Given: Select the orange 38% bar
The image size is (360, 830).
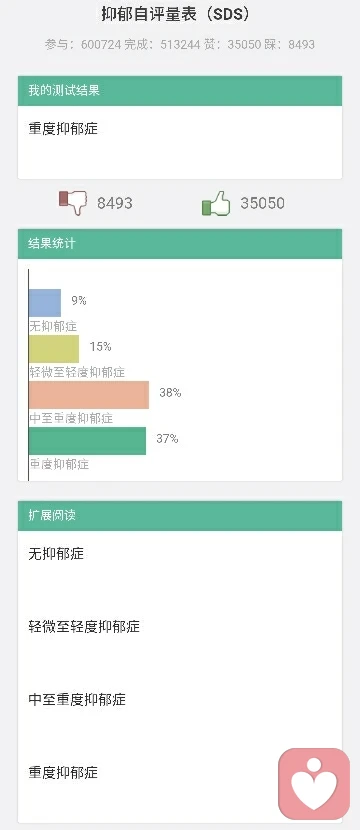Looking at the screenshot, I should pos(89,395).
